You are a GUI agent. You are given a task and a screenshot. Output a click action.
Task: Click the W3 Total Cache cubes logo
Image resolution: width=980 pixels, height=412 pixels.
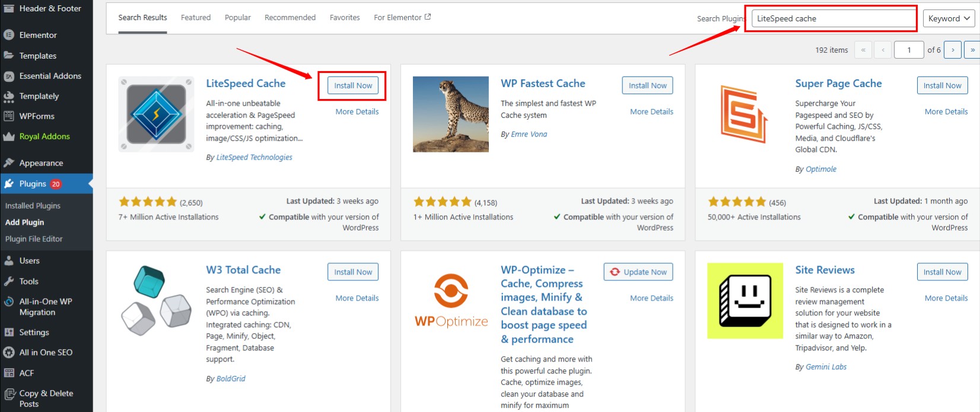click(x=156, y=301)
